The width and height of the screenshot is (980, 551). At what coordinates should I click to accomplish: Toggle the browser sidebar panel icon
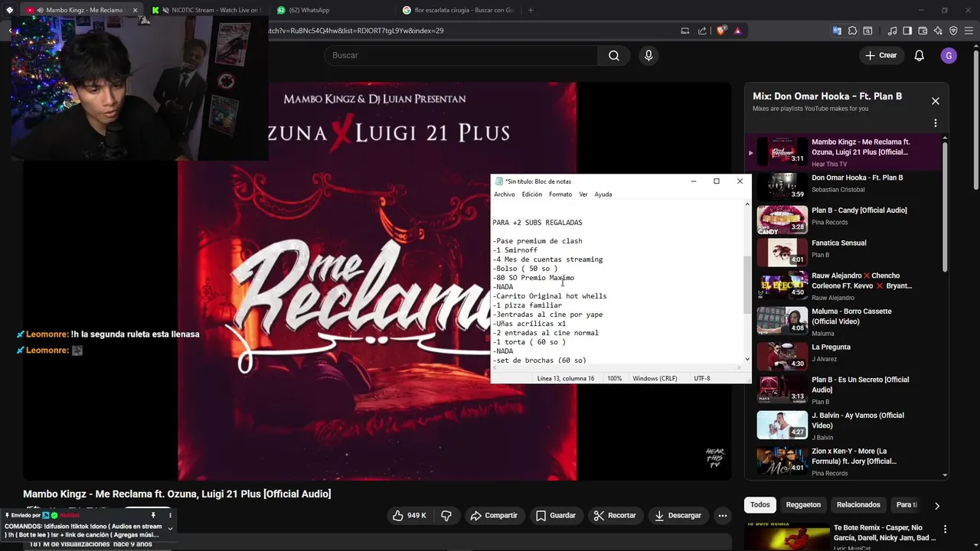[x=907, y=31]
